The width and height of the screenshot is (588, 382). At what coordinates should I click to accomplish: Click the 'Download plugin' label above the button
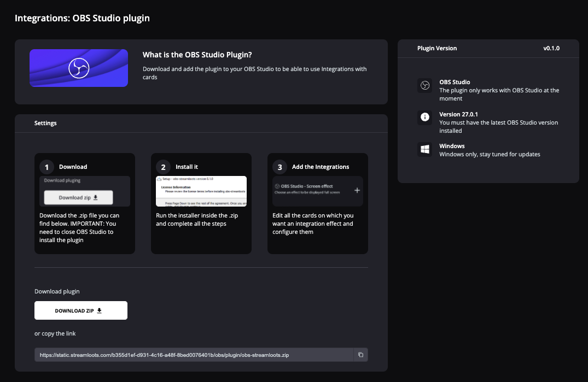pyautogui.click(x=57, y=291)
